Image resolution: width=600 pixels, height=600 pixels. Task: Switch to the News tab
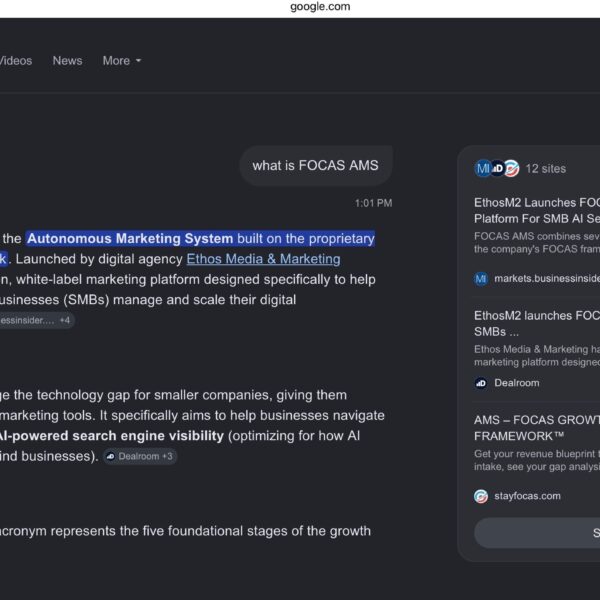pos(67,60)
